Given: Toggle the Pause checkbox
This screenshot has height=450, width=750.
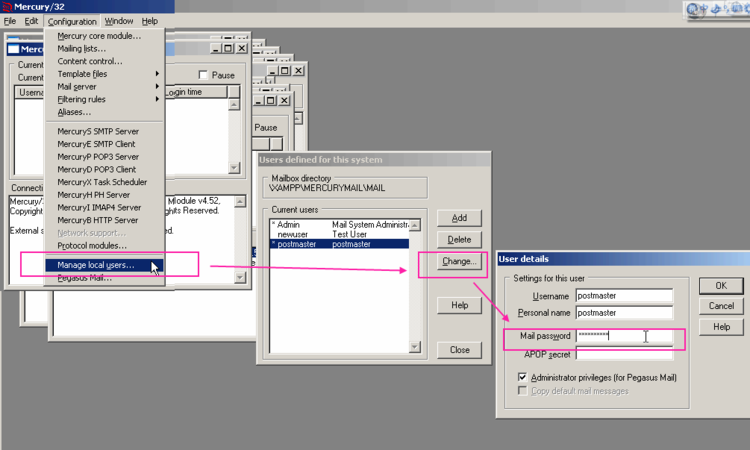Looking at the screenshot, I should (x=204, y=75).
